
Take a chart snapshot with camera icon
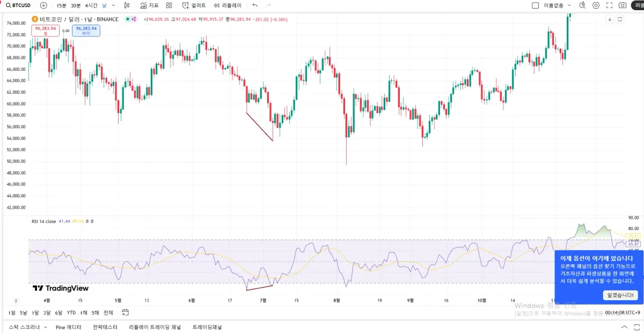[623, 5]
